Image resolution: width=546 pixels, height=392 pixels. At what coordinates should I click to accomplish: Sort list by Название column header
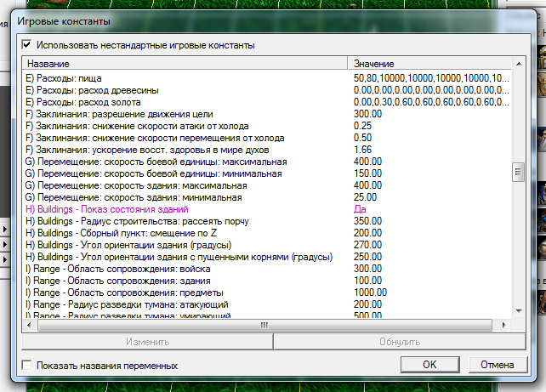pos(185,64)
